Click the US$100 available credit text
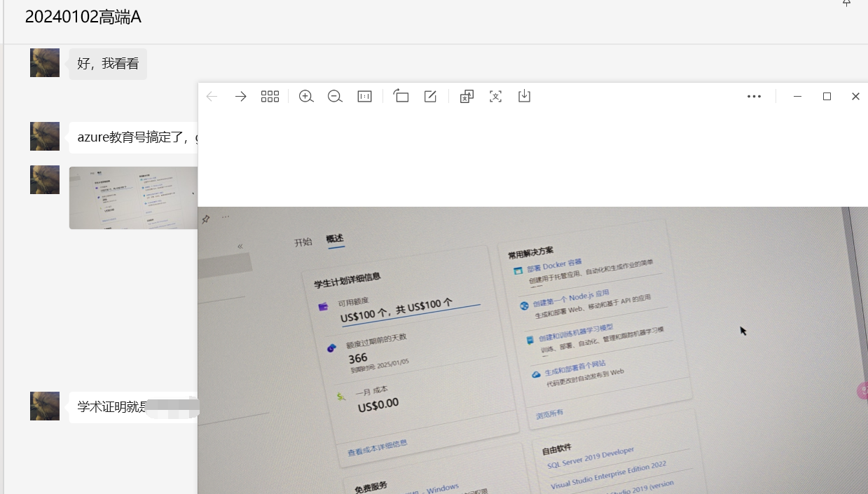868x494 pixels. [397, 309]
